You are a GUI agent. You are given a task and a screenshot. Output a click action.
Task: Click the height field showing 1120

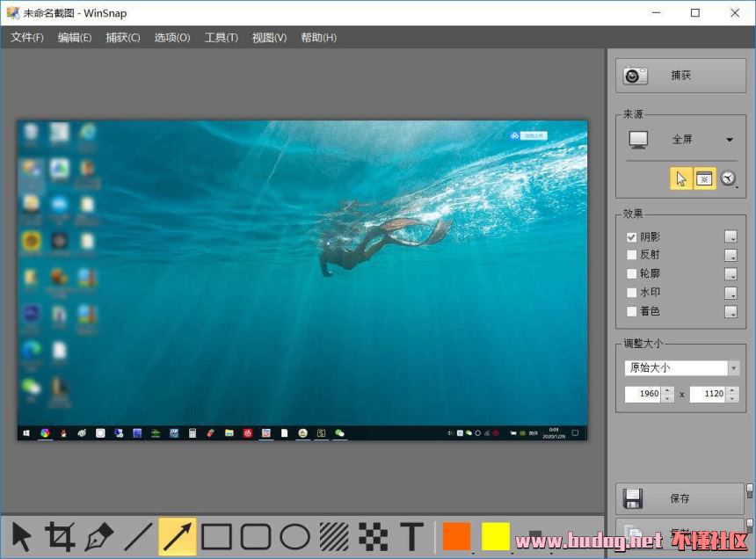point(709,394)
